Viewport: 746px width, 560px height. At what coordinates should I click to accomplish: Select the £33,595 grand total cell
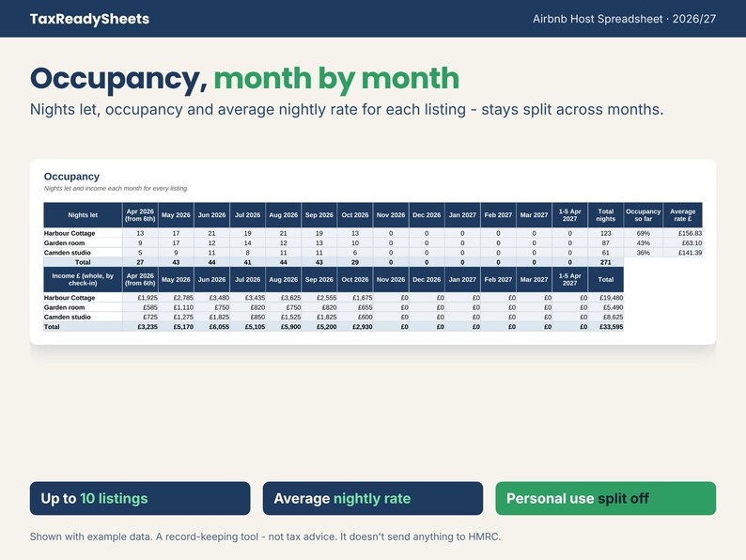point(606,327)
